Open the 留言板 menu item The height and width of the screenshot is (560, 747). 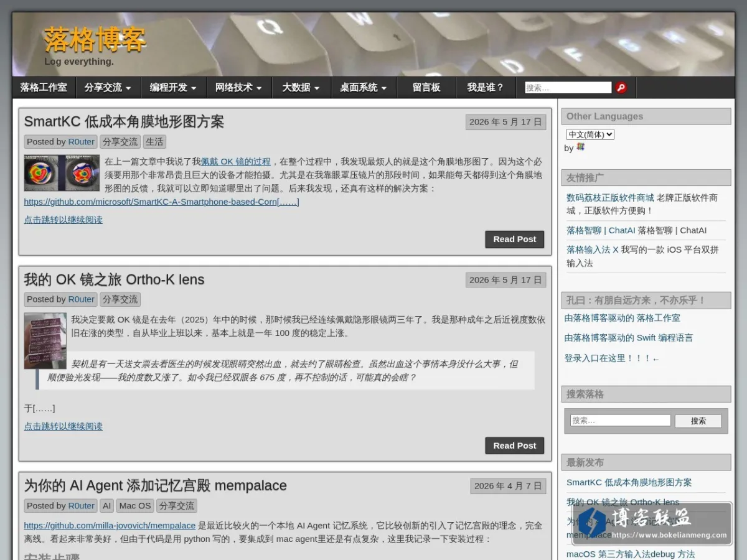point(426,88)
